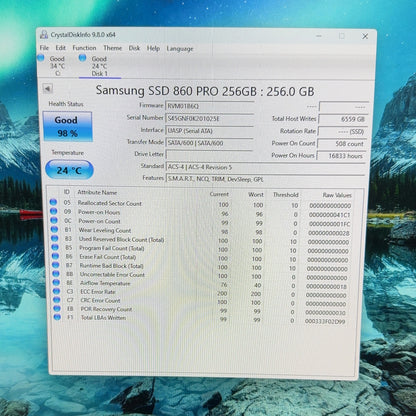Select the Reallocated Sector Count attribute name
The image size is (416, 416).
(110, 203)
